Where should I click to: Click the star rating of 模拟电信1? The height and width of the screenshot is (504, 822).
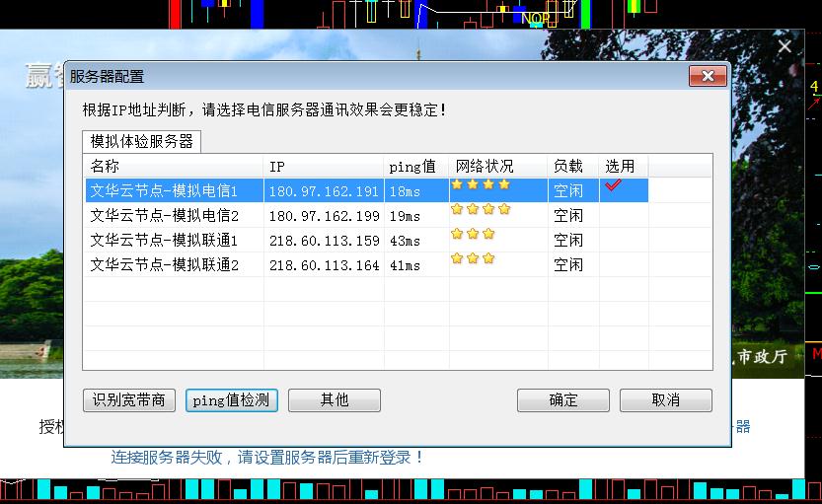coord(481,184)
